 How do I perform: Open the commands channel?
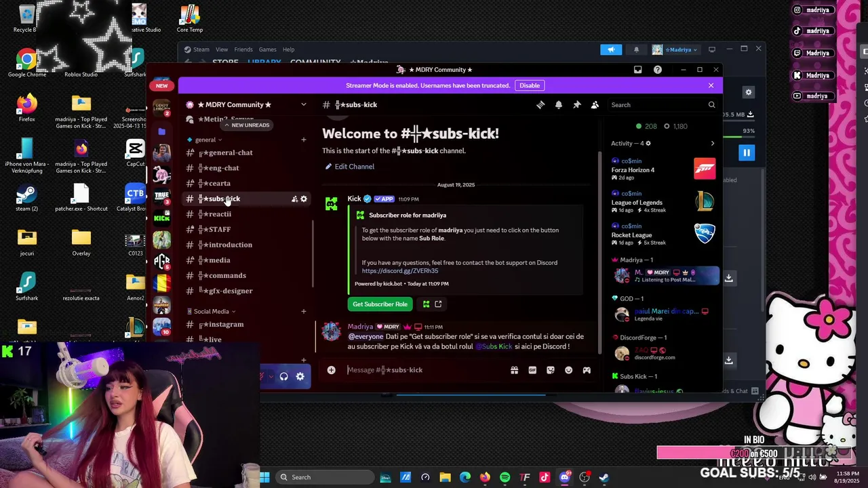tap(247, 276)
